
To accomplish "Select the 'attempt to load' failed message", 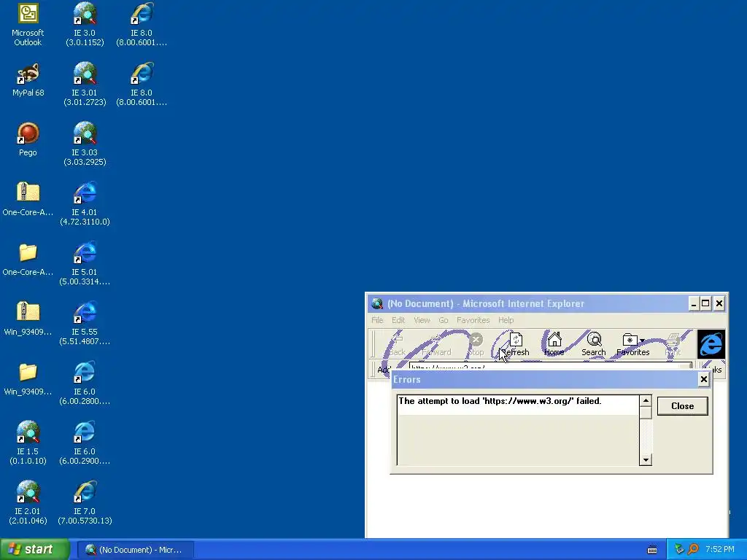I will click(500, 401).
